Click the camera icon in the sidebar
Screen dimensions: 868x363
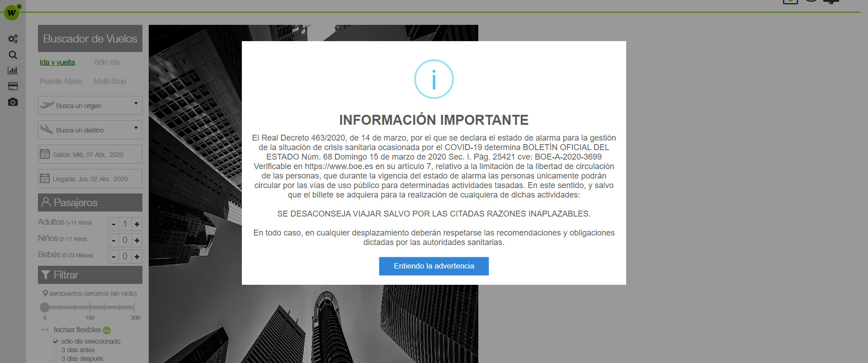tap(13, 102)
